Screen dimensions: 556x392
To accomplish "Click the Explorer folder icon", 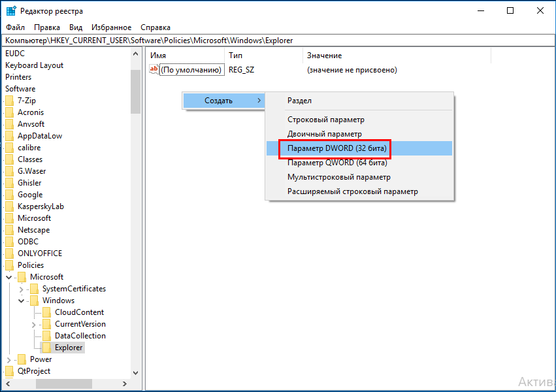I will [x=47, y=348].
